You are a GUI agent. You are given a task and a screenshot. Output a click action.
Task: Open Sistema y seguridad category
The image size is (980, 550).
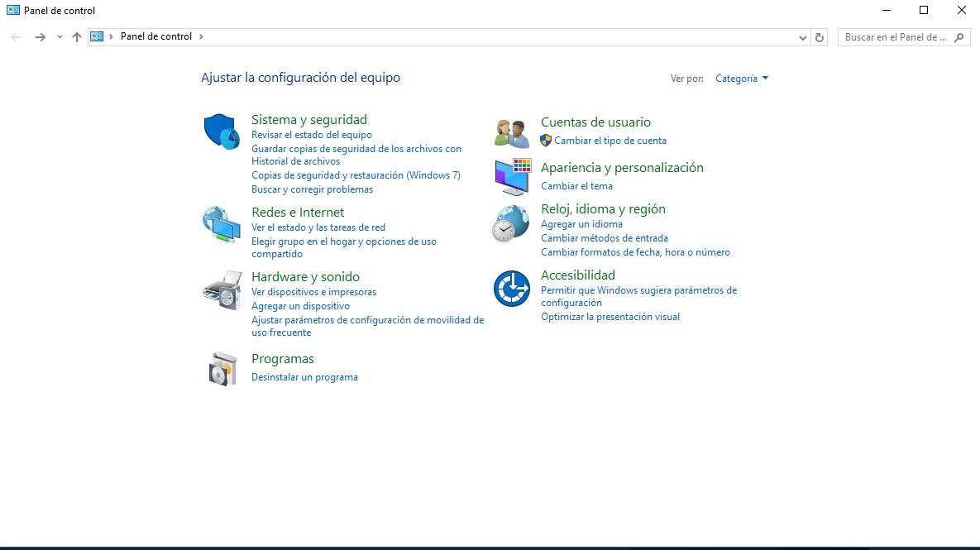308,119
